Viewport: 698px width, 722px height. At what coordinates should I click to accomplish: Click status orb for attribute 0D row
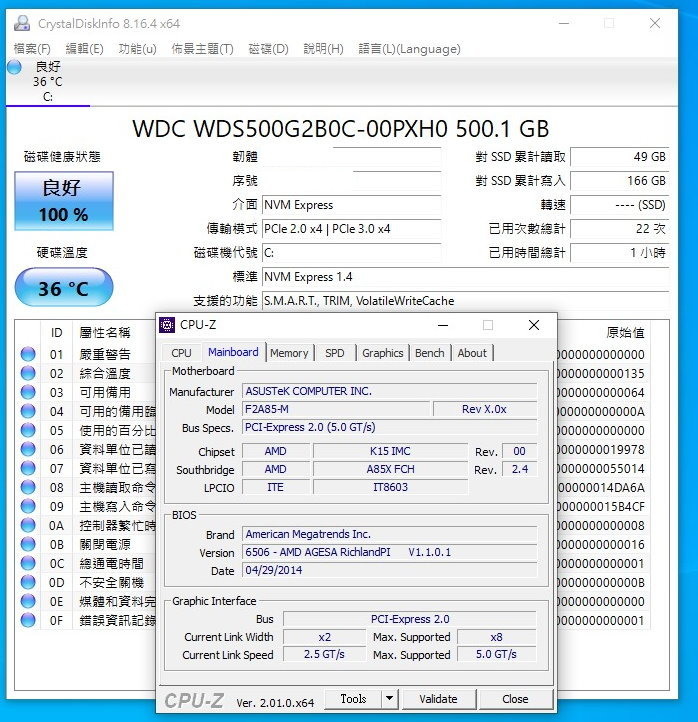[28, 582]
